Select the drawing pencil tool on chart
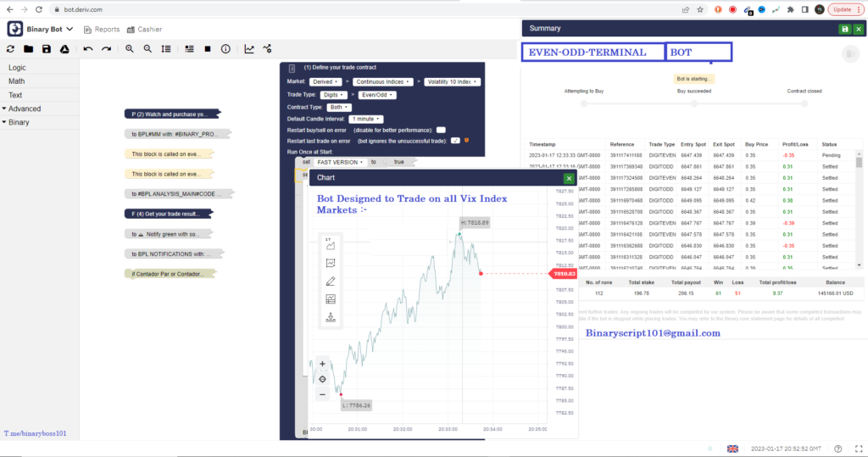868x457 pixels. click(331, 281)
